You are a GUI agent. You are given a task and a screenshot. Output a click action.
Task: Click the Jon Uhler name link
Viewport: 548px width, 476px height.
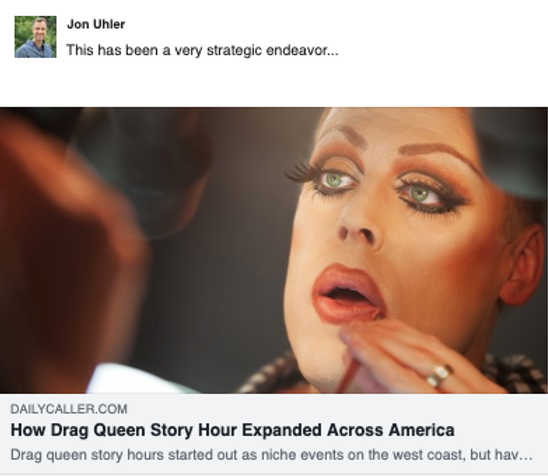(96, 24)
